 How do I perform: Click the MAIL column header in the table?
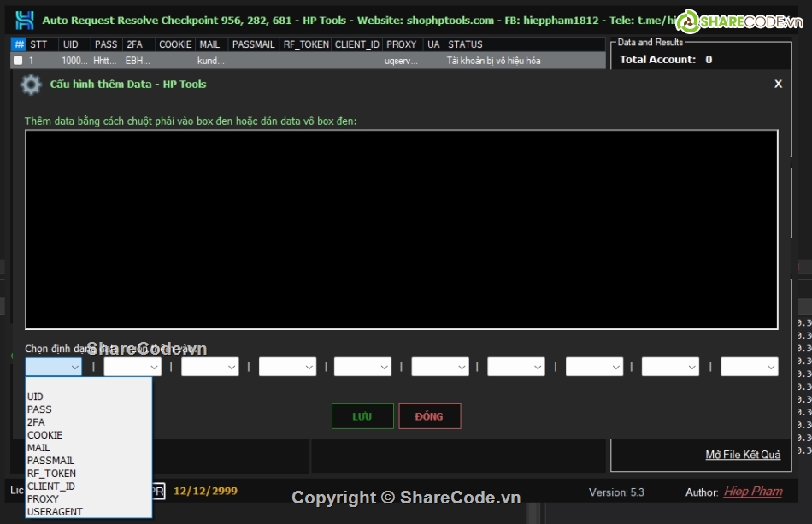[211, 44]
